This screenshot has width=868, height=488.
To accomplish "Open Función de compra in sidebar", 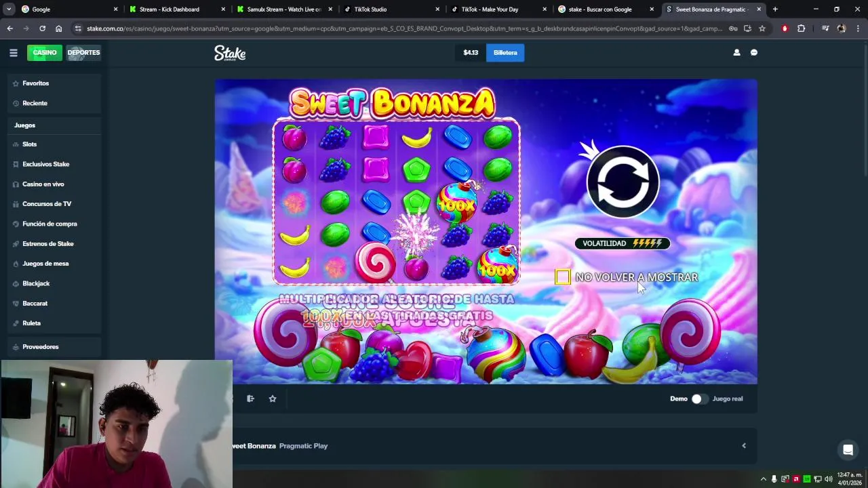I will tap(54, 224).
